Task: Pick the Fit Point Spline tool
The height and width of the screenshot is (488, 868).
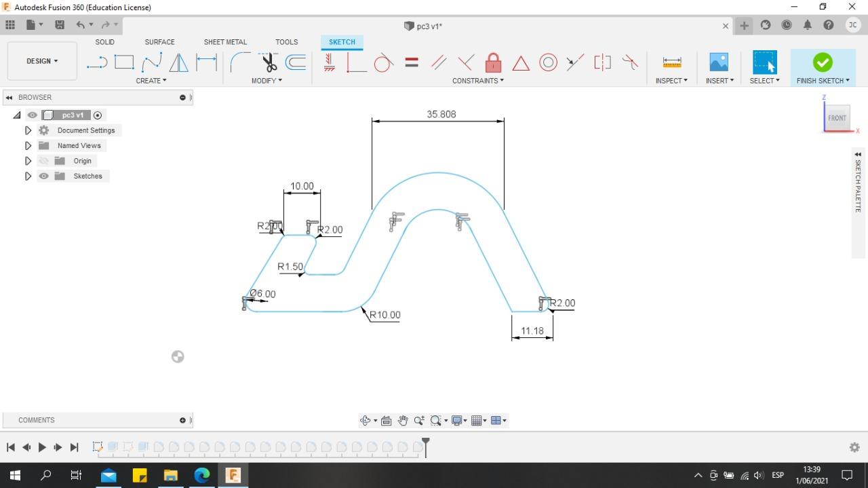Action: tap(152, 62)
